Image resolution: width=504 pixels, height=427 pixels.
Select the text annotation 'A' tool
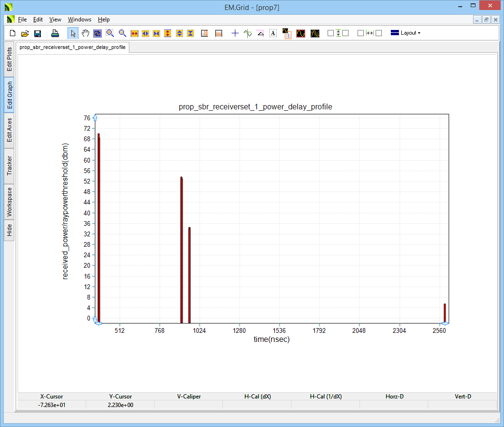(x=273, y=33)
